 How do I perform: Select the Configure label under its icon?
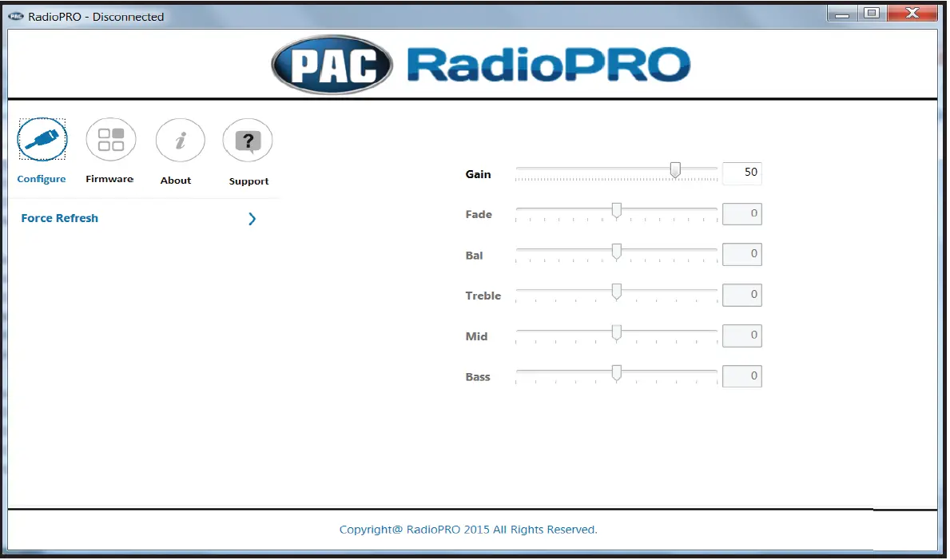point(42,179)
